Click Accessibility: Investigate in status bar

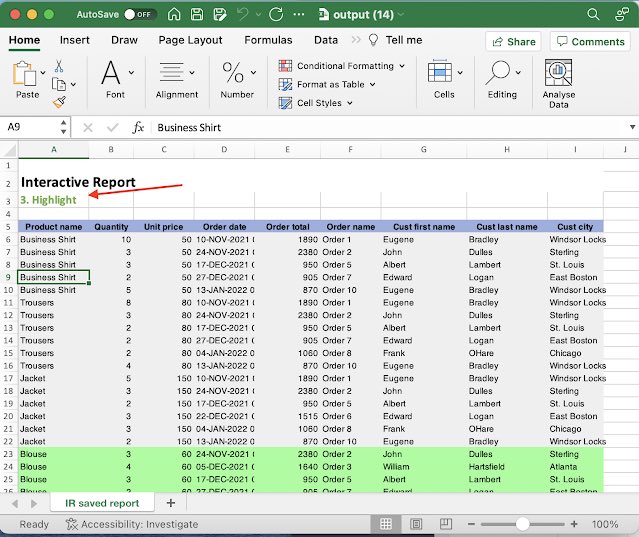click(132, 524)
